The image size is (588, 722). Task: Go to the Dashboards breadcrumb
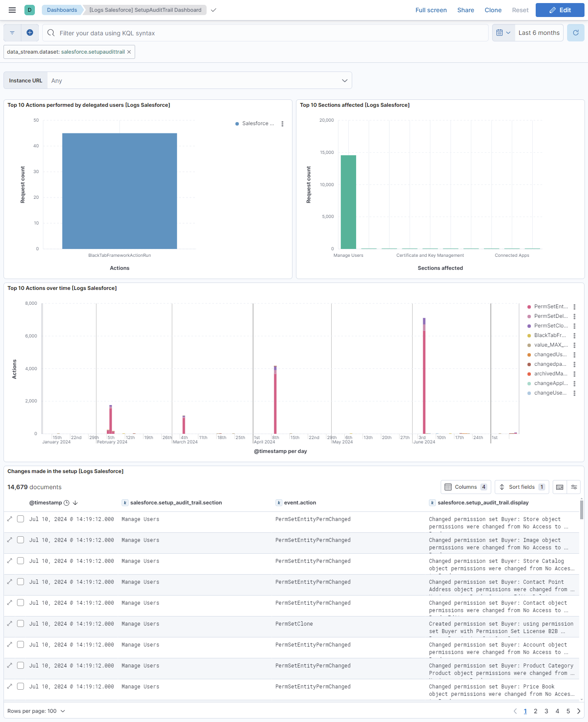pyautogui.click(x=62, y=10)
